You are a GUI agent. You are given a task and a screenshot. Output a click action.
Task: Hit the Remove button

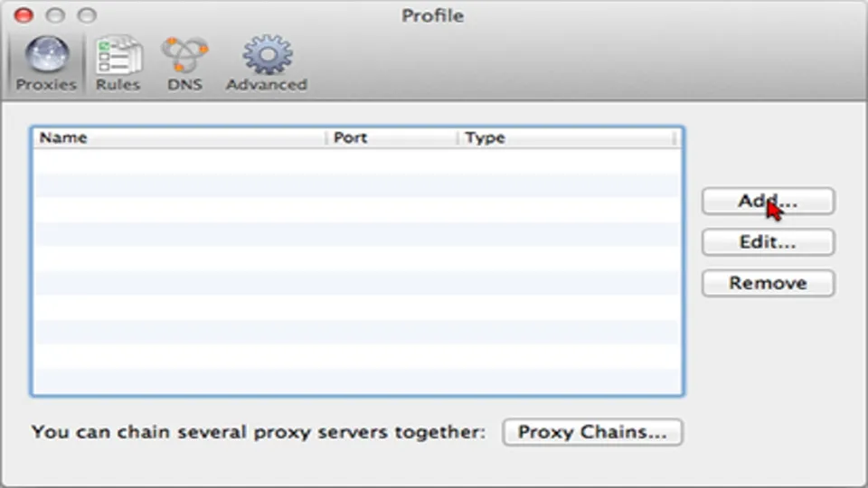(768, 283)
